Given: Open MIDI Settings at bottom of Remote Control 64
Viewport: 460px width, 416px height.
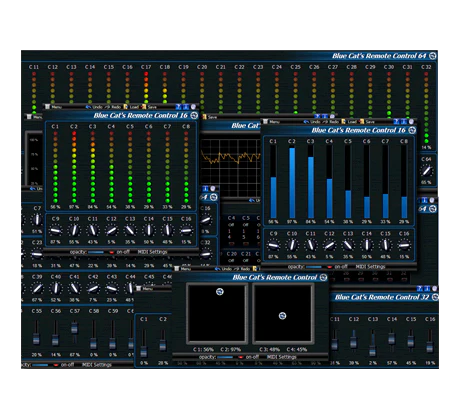Looking at the screenshot, I should click(97, 365).
